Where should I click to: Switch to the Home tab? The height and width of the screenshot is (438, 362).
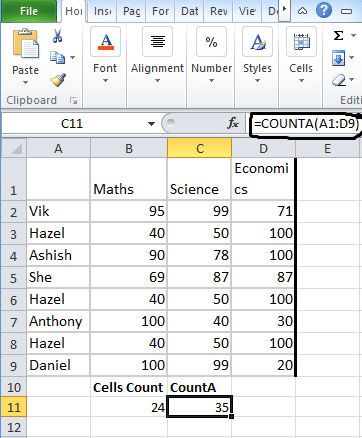click(x=74, y=11)
